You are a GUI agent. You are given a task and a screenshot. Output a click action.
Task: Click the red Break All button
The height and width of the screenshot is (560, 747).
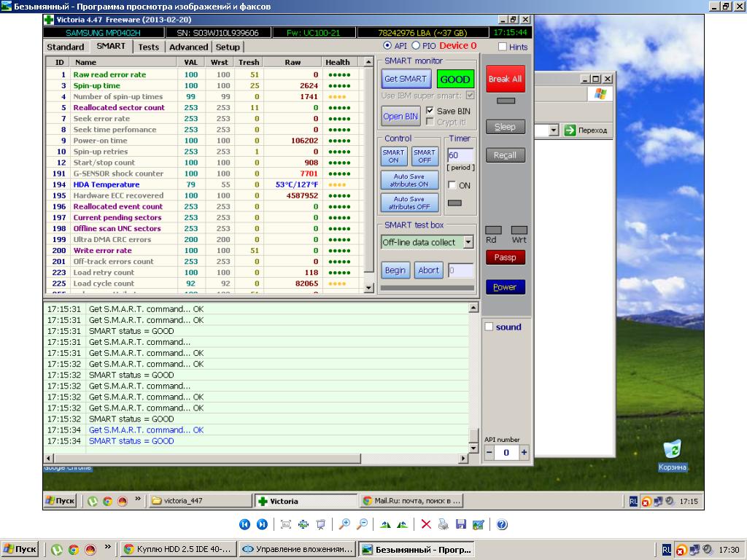pos(505,79)
